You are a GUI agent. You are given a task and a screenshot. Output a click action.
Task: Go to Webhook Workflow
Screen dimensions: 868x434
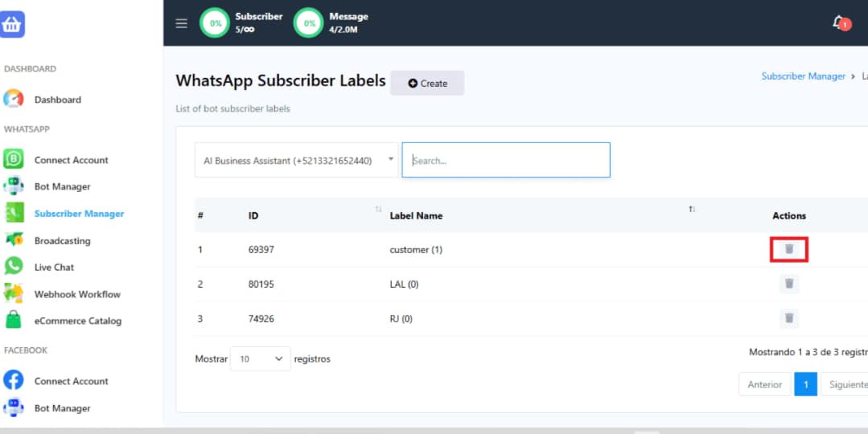coord(76,294)
